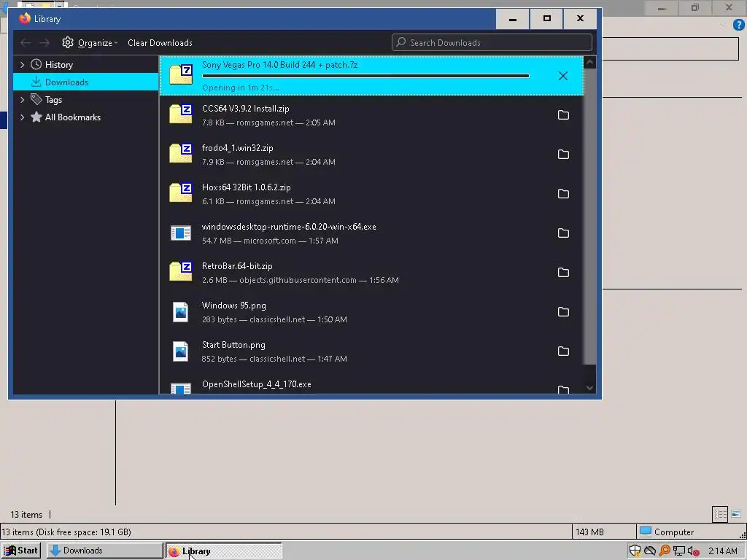
Task: Expand the History tree node
Action: click(x=22, y=64)
